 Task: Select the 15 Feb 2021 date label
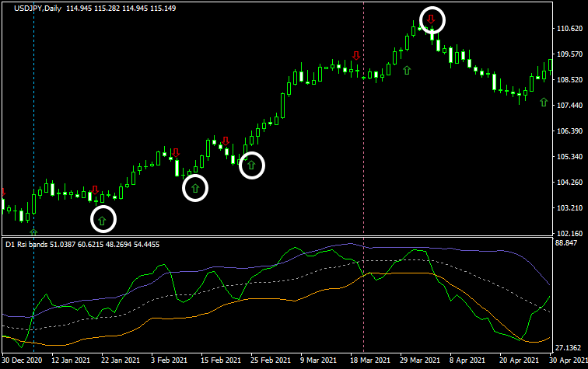click(221, 360)
